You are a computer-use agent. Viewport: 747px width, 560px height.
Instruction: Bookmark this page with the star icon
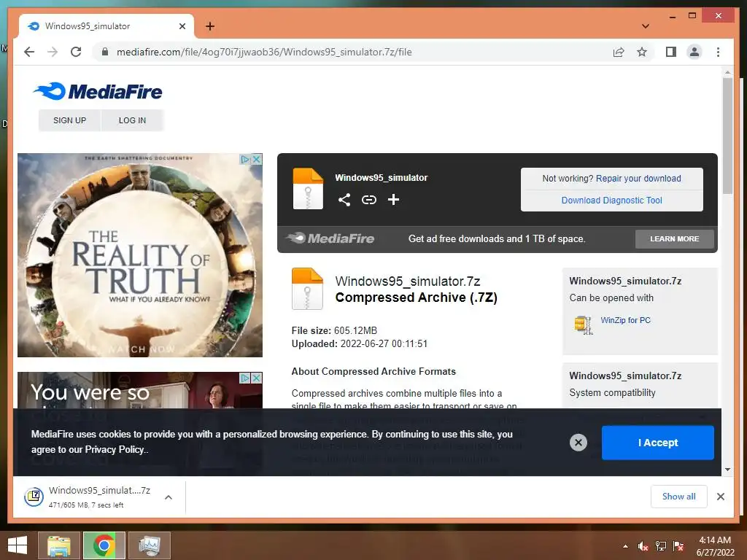coord(642,52)
